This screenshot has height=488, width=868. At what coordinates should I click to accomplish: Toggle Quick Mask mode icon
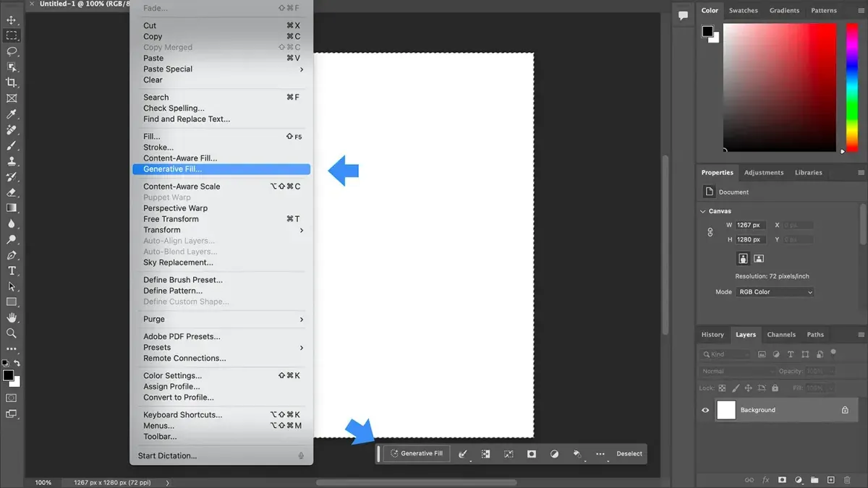[12, 398]
